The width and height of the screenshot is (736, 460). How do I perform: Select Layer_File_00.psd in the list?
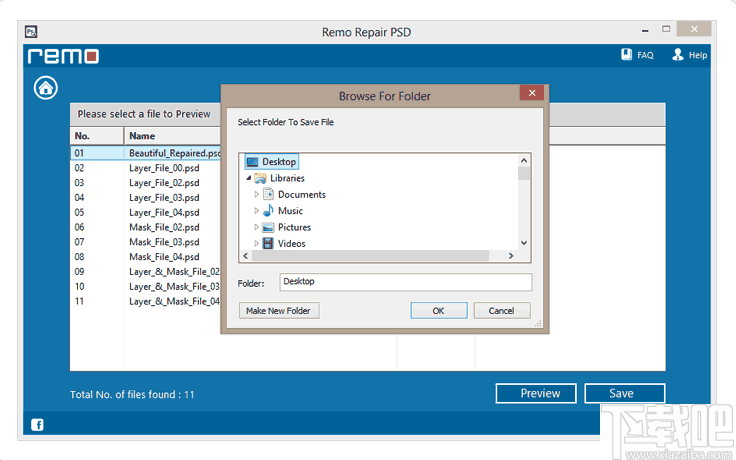point(164,168)
